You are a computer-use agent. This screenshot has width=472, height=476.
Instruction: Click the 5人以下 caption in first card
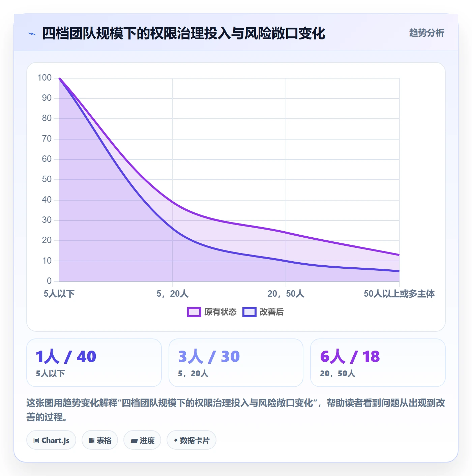pos(51,374)
